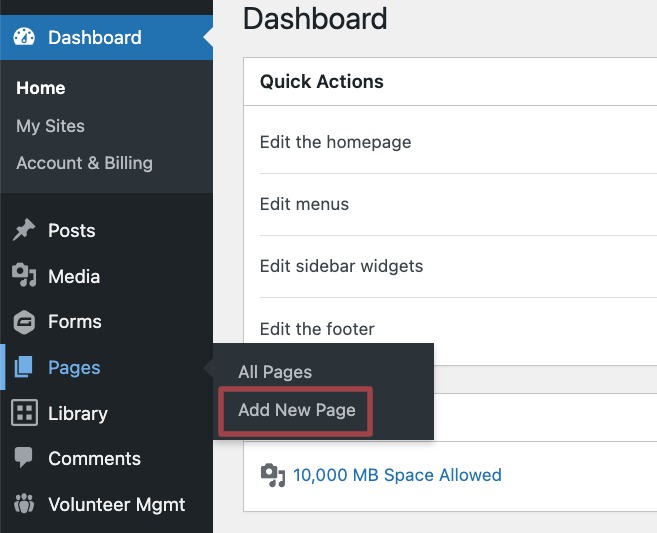Click the Volunteer Mgmt people icon
The image size is (657, 533).
point(24,504)
